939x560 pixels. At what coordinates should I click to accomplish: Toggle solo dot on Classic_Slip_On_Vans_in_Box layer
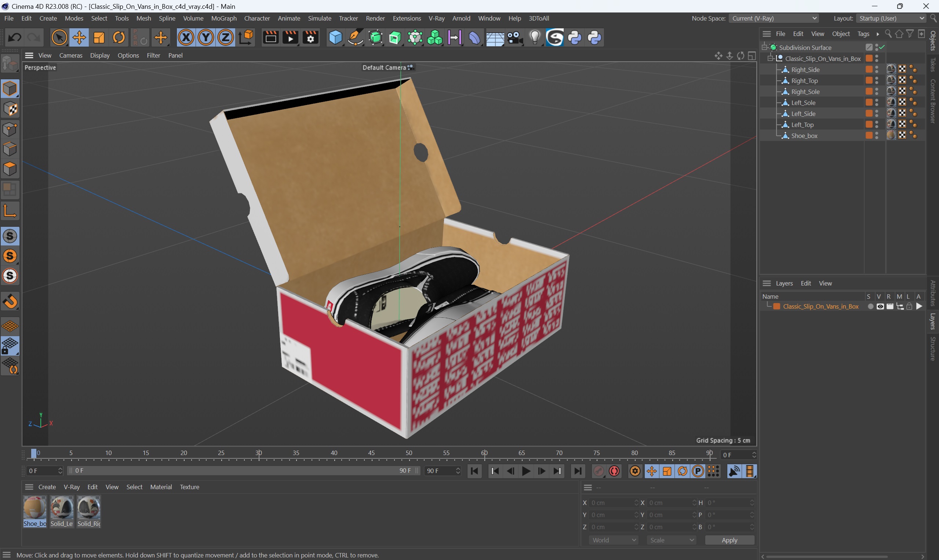coord(870,306)
